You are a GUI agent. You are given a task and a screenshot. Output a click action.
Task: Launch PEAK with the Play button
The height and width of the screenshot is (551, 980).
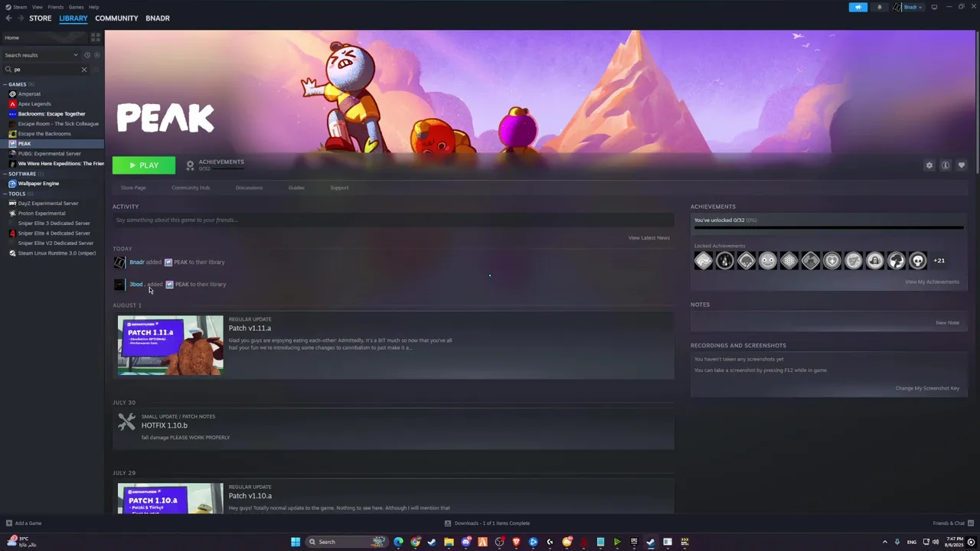[x=144, y=165]
